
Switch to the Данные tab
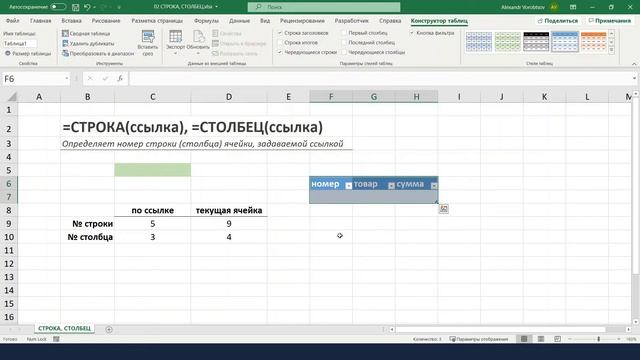[239, 20]
